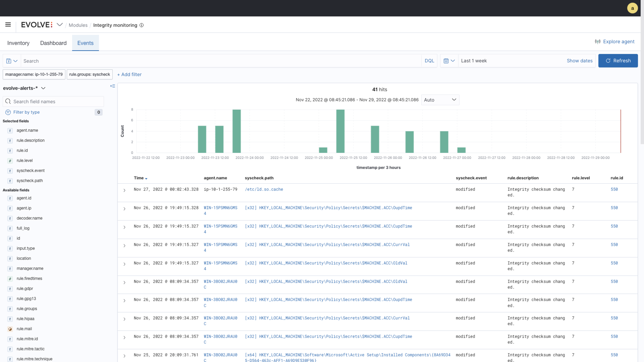Collapse the fields sidebar icon

coord(113,86)
